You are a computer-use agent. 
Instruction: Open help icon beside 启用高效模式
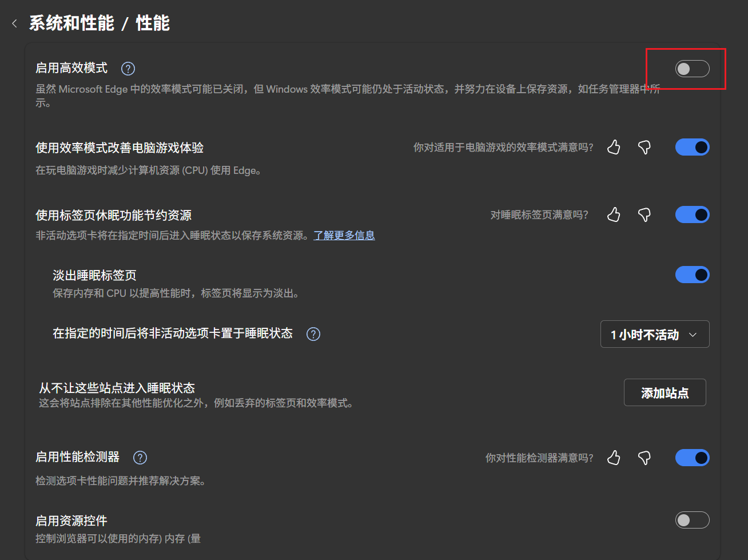[128, 69]
